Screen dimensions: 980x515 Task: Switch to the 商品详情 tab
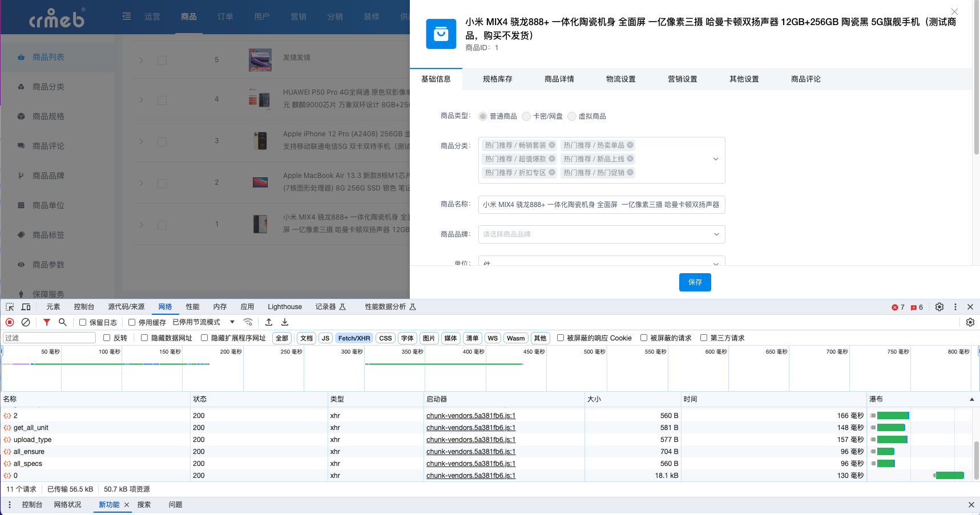559,79
